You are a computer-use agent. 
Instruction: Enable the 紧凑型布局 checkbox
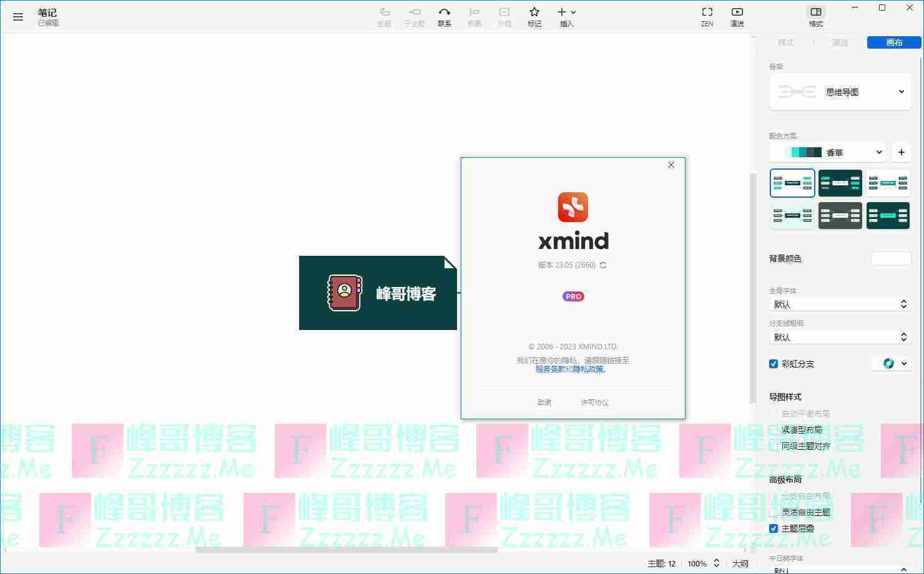coord(774,430)
